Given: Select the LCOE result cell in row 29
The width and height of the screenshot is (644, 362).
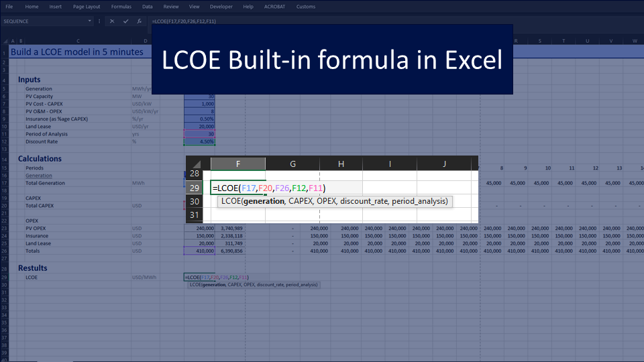Looking at the screenshot, I should (x=199, y=278).
